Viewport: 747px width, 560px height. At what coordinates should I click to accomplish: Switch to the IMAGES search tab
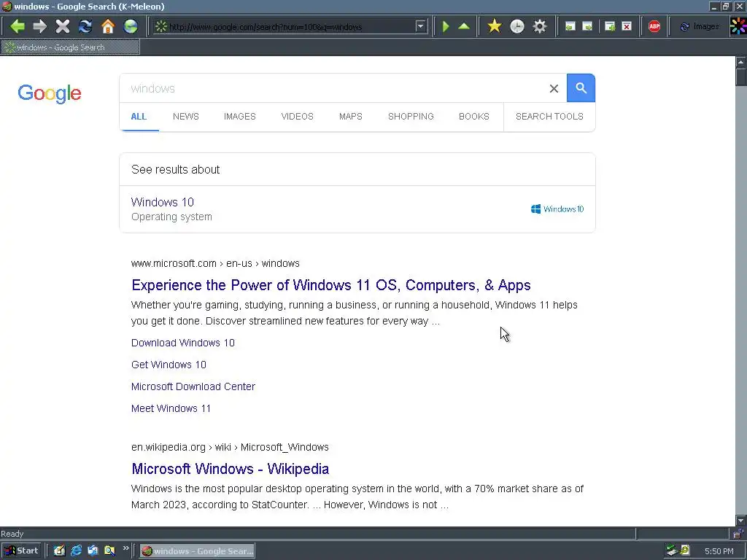coord(239,117)
